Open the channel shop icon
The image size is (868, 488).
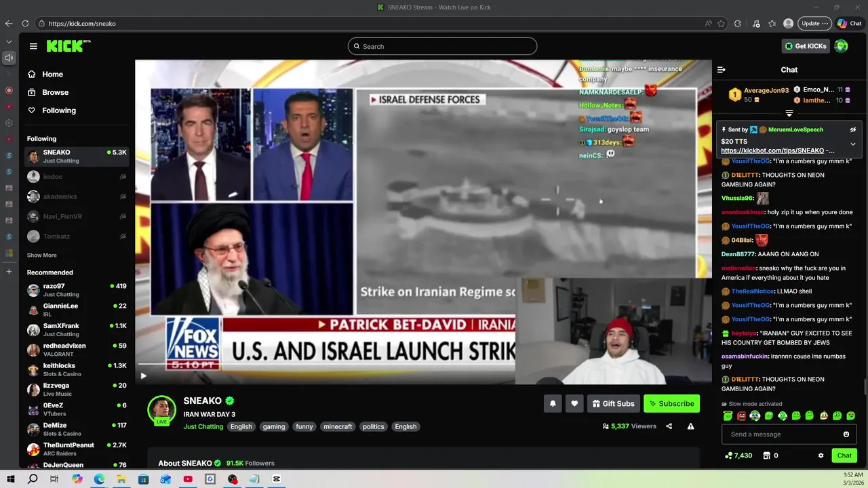coord(767,455)
